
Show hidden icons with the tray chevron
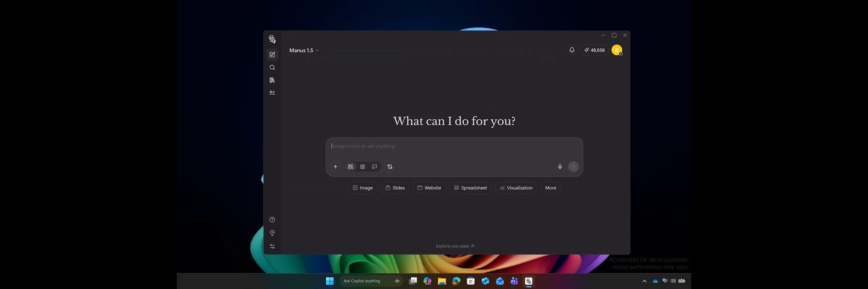click(644, 281)
